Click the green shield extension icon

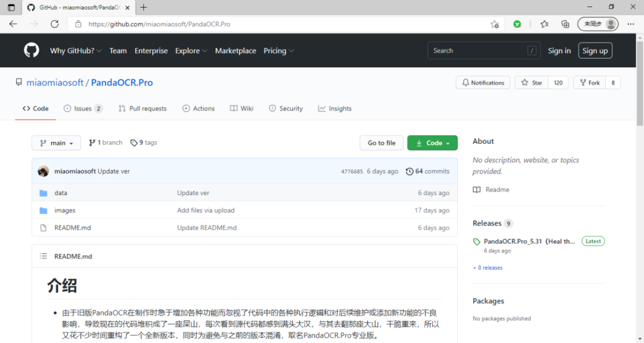click(x=517, y=24)
